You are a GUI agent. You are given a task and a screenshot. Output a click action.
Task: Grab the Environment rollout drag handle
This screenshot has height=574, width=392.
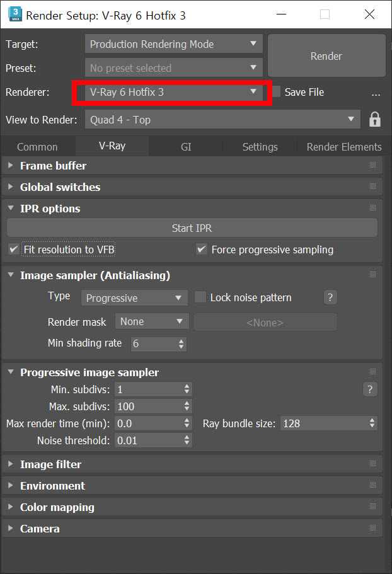coord(372,485)
